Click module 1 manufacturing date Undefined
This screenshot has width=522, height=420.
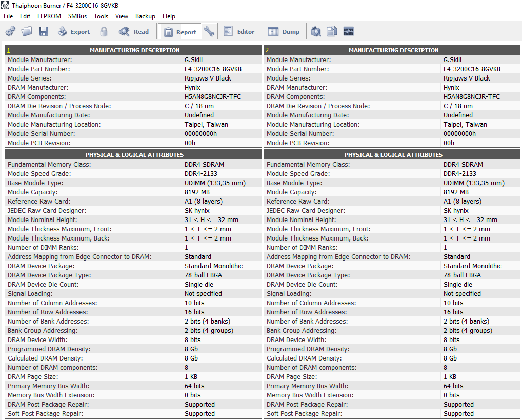click(199, 115)
